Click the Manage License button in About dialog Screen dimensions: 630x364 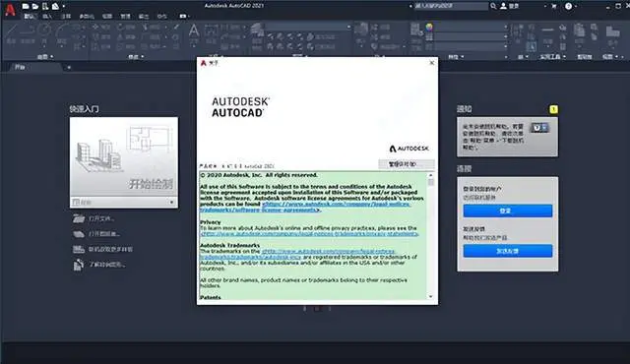[407, 164]
